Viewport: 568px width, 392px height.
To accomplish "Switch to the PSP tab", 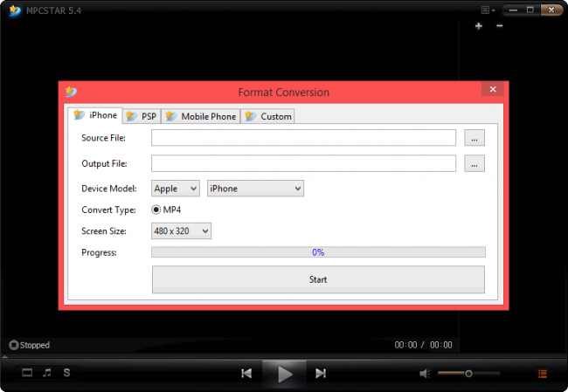I will click(142, 116).
